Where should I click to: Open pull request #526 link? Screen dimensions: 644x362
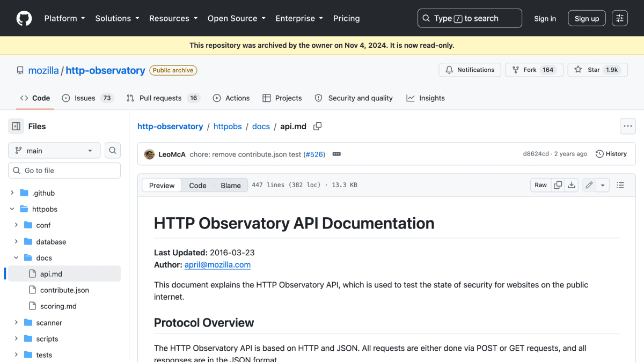click(314, 154)
